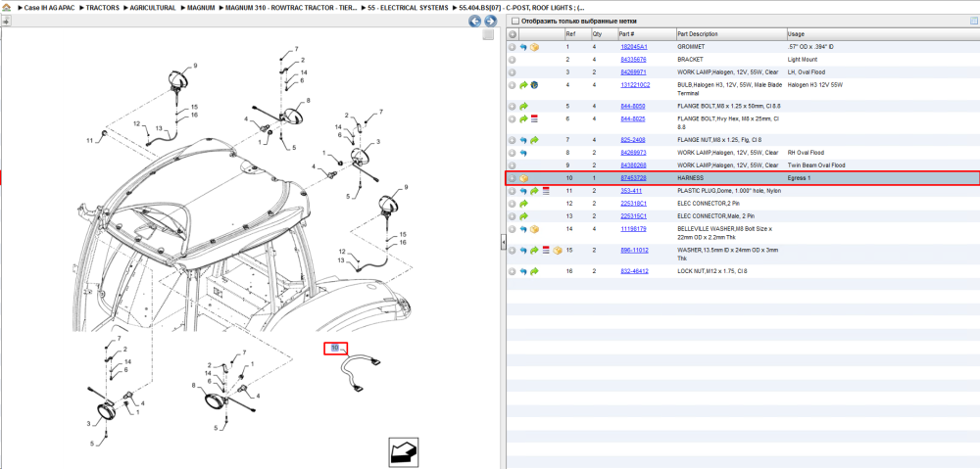The image size is (980, 469).
Task: Open part number link 182045A1
Action: pos(634,47)
